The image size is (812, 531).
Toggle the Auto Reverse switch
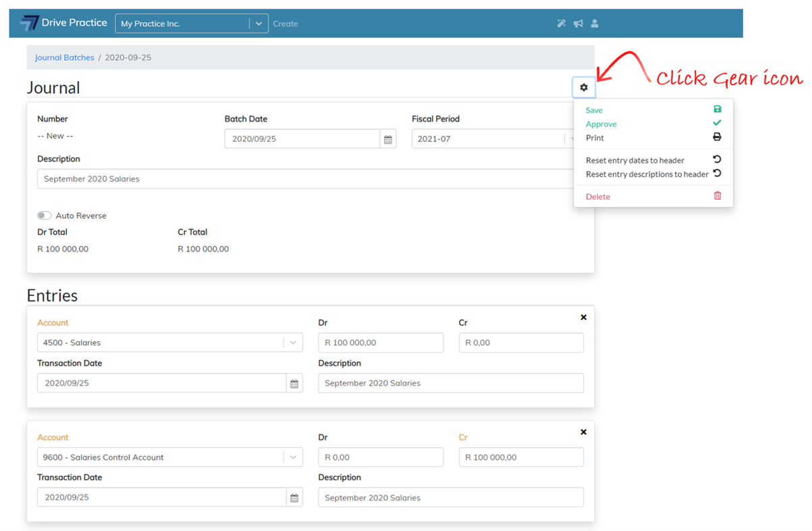(45, 216)
